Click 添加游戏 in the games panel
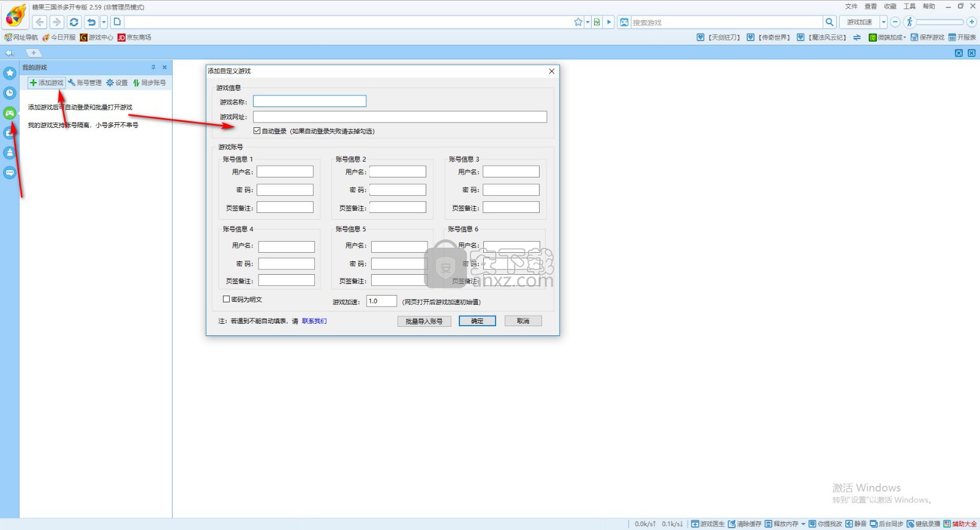980x530 pixels. [x=47, y=83]
